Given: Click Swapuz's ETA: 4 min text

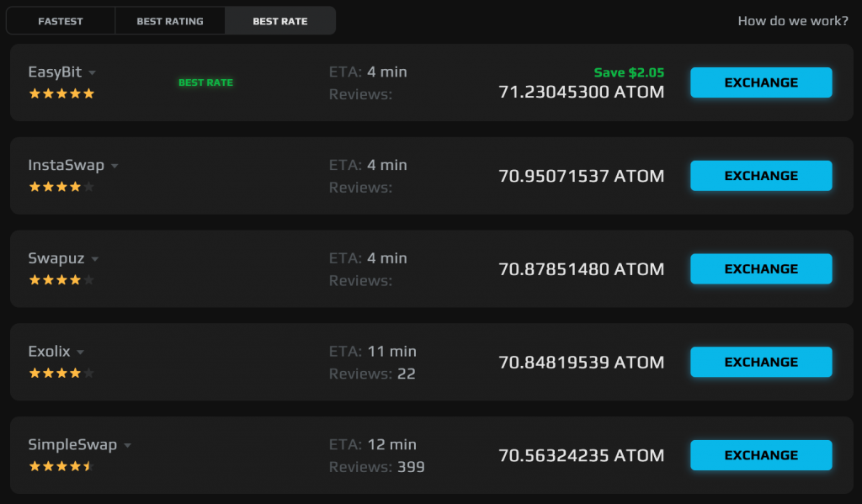Looking at the screenshot, I should coord(368,257).
